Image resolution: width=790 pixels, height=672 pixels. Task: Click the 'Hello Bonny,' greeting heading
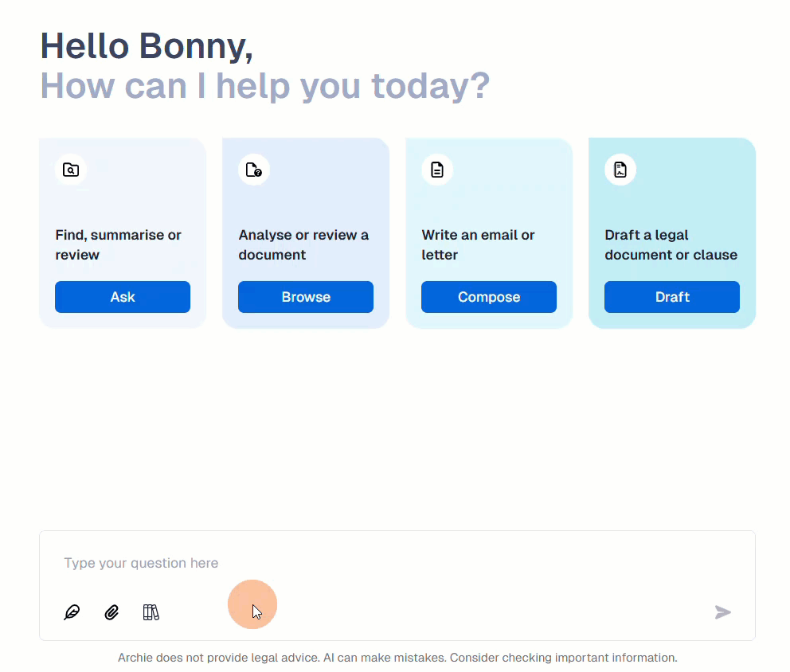click(x=147, y=46)
